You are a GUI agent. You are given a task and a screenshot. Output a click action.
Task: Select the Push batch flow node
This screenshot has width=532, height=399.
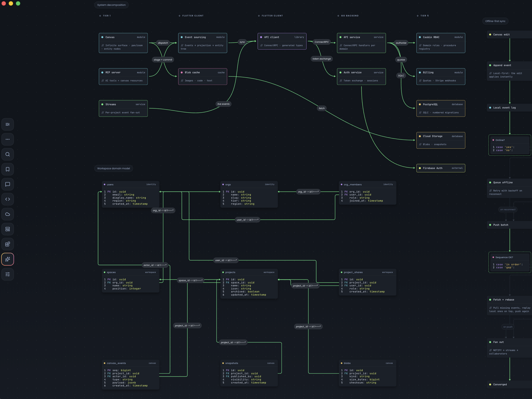click(509, 225)
